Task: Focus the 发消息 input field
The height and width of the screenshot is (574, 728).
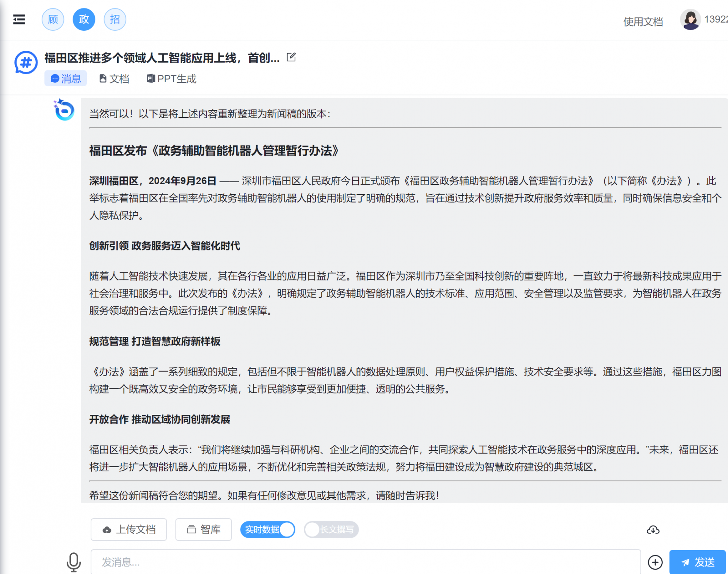Action: click(x=366, y=562)
